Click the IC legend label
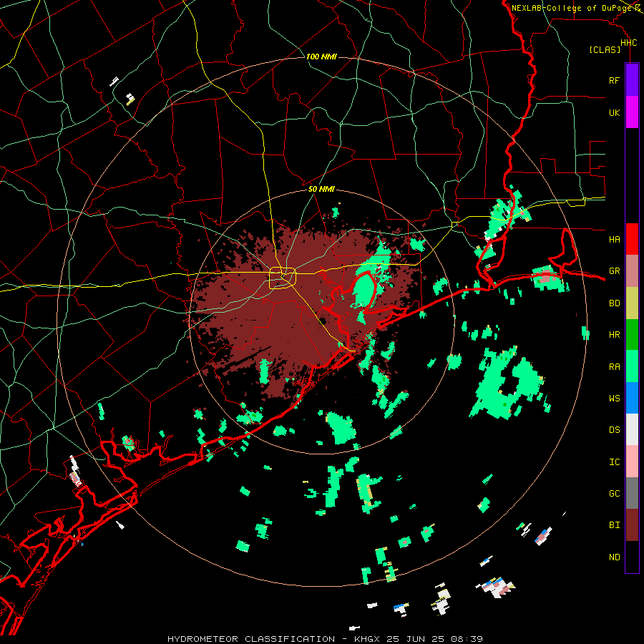The image size is (644, 644). pyautogui.click(x=614, y=462)
